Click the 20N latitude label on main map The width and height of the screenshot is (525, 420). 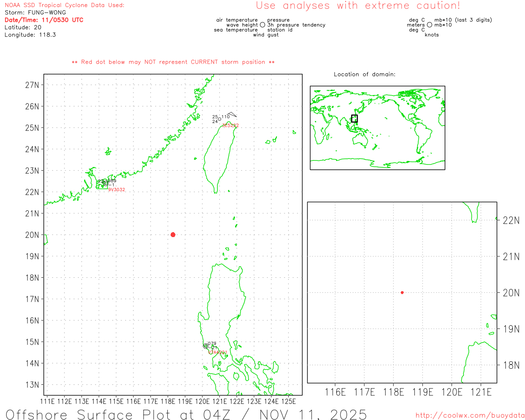pyautogui.click(x=32, y=235)
